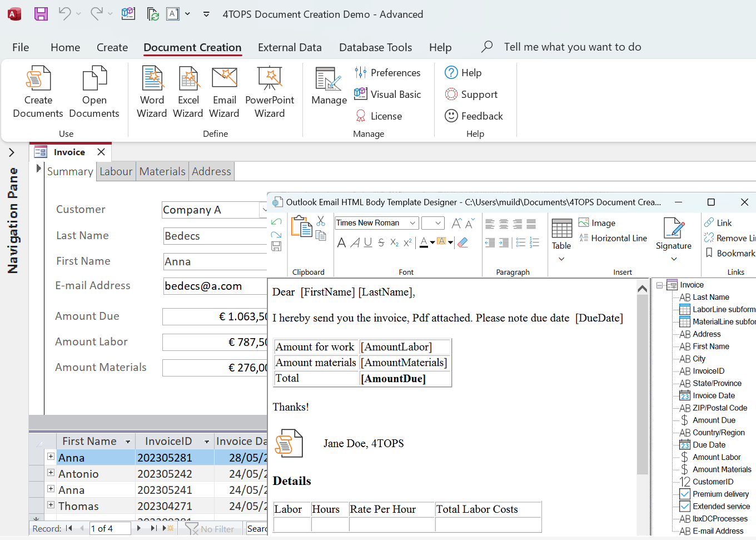The height and width of the screenshot is (540, 756).
Task: Open Preferences in the Manage group
Action: (x=387, y=73)
